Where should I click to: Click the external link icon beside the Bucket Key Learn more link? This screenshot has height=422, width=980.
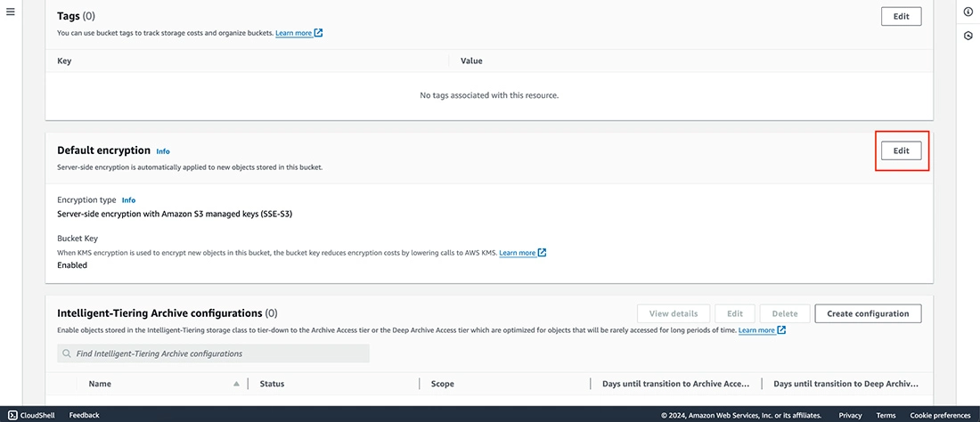tap(542, 253)
